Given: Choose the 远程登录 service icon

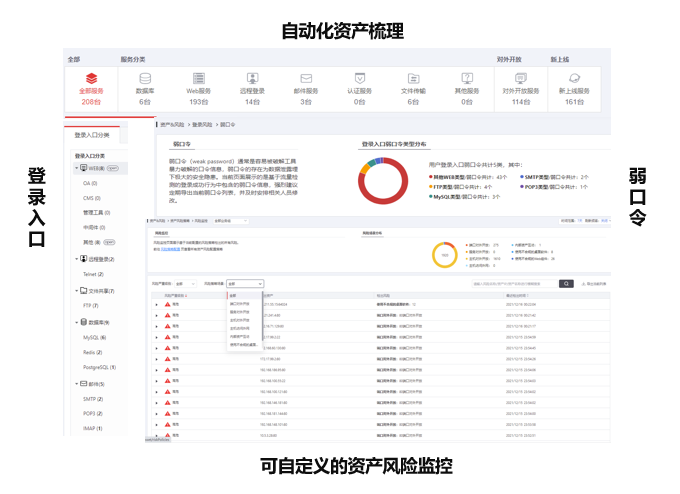Looking at the screenshot, I should coord(252,78).
